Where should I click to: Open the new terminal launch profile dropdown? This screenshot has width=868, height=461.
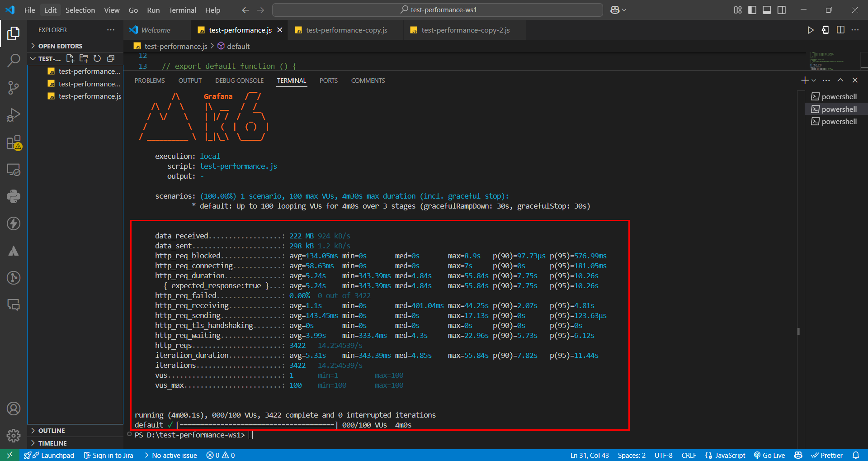814,80
